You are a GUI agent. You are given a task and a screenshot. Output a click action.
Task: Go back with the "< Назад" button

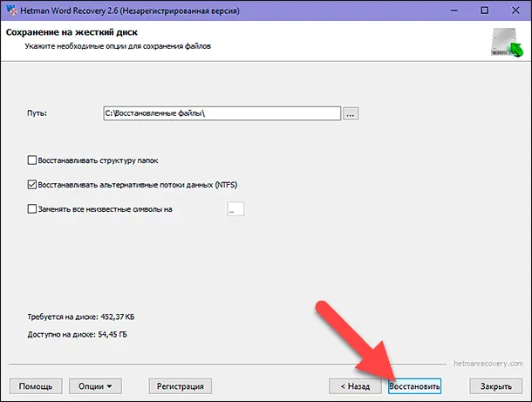coord(355,385)
